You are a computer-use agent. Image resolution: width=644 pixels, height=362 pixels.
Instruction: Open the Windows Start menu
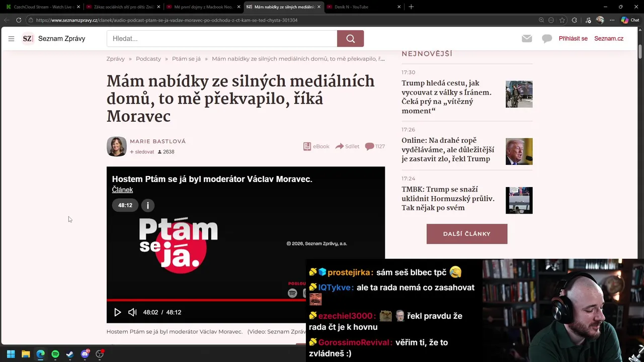(11, 354)
